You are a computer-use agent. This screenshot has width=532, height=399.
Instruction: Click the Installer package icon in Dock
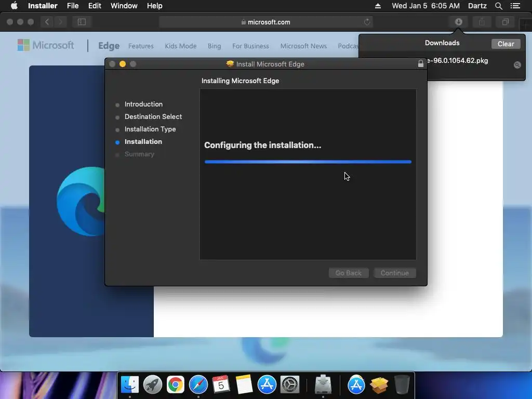pos(379,385)
